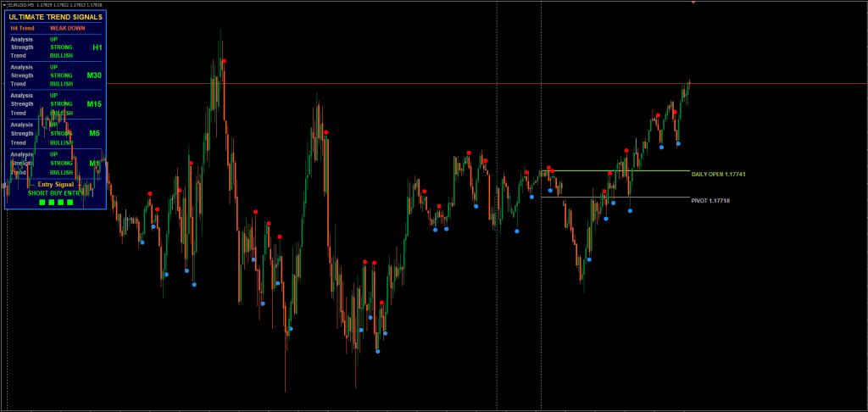Click the orange arrow marker at top edge
The image size is (868, 412).
[x=693, y=3]
